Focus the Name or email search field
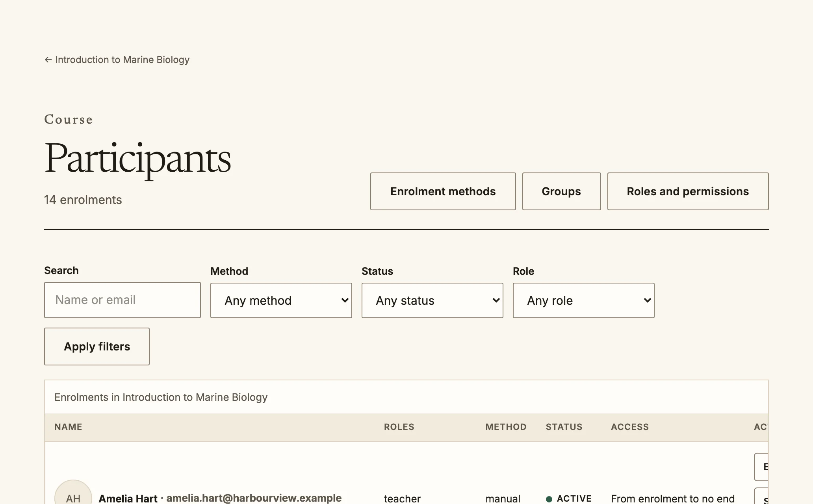 (x=123, y=300)
